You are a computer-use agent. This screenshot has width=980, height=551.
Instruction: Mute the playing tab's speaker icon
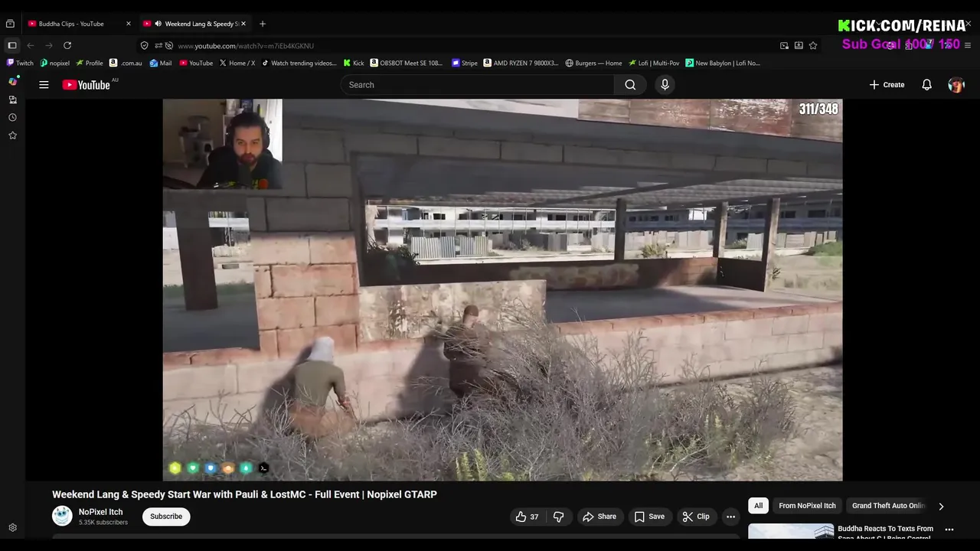pos(158,24)
